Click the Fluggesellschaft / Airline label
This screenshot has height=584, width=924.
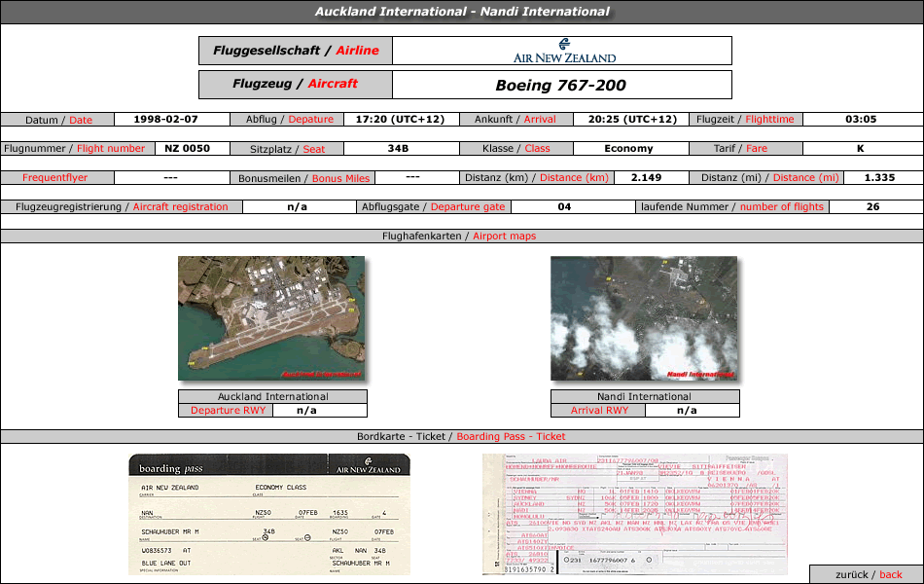(x=296, y=51)
